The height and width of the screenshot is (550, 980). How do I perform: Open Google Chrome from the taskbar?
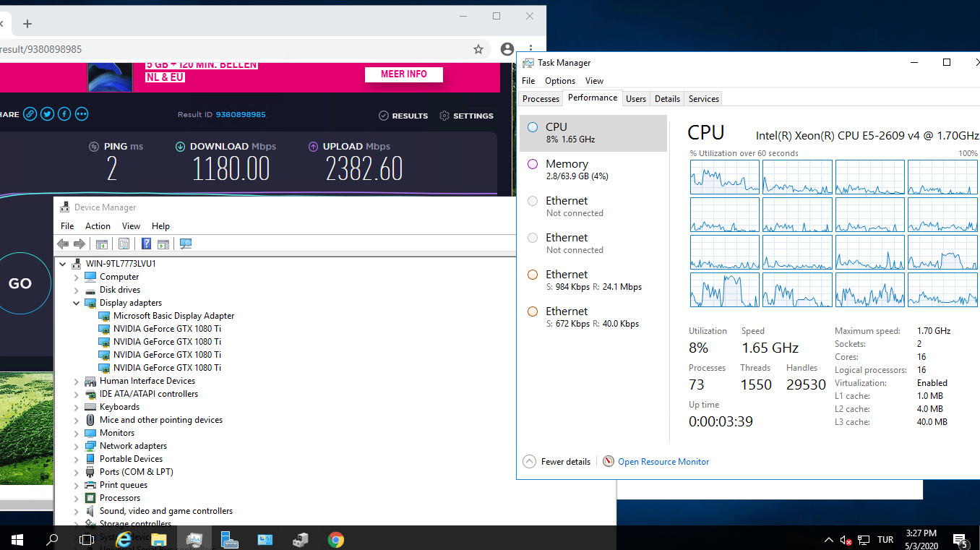[335, 539]
